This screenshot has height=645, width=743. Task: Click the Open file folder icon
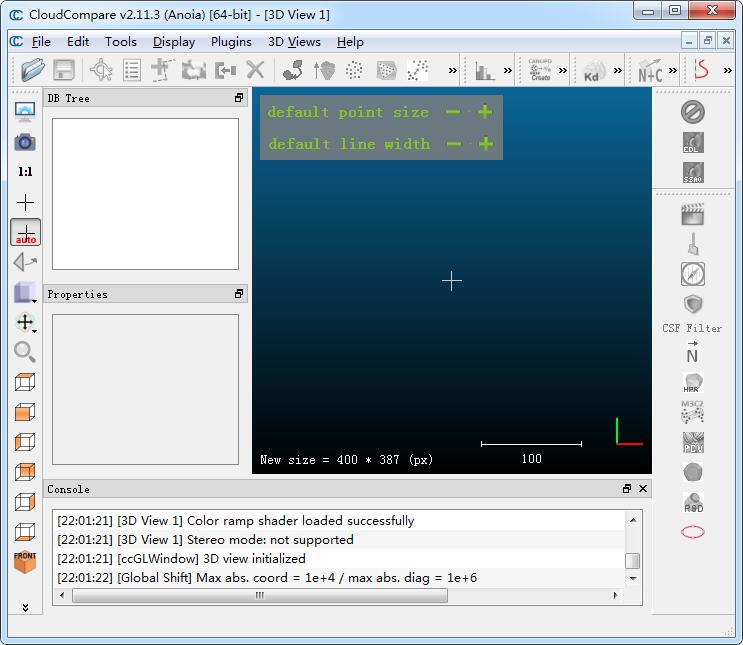(x=33, y=70)
